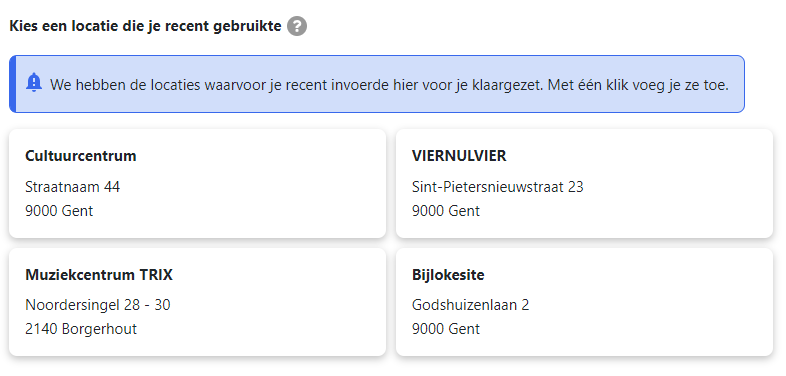The width and height of the screenshot is (786, 376).
Task: Click the Bijlokesite heading
Action: tap(448, 275)
